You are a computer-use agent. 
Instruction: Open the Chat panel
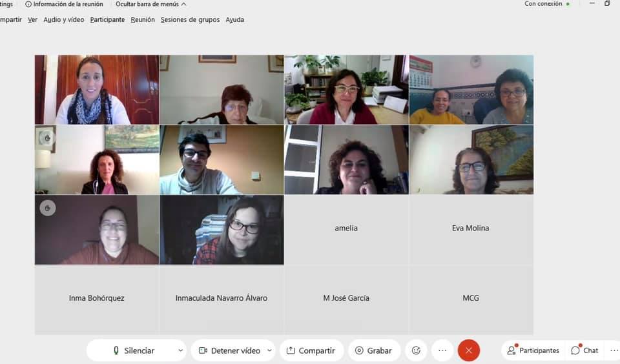click(x=584, y=350)
